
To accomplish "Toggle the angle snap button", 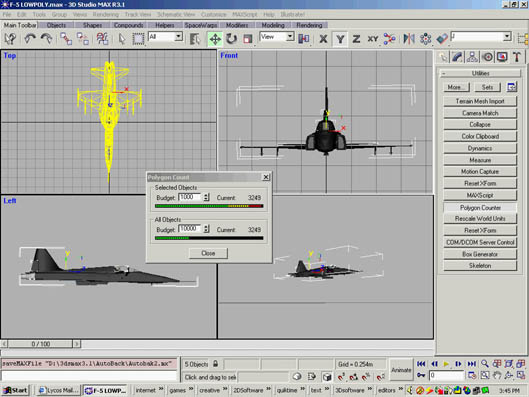I will click(x=354, y=376).
